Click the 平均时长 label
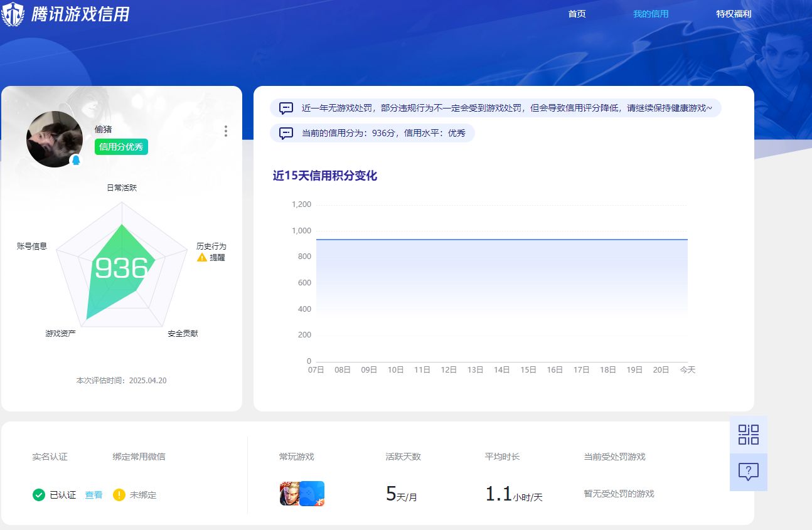 [502, 457]
